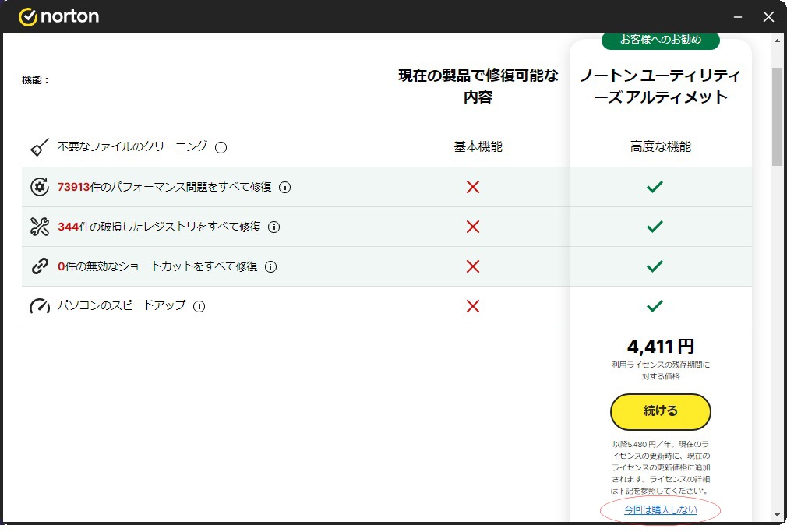Open info icon beside 不要なファイルのクリーニング
This screenshot has height=532, width=794.
pos(221,148)
